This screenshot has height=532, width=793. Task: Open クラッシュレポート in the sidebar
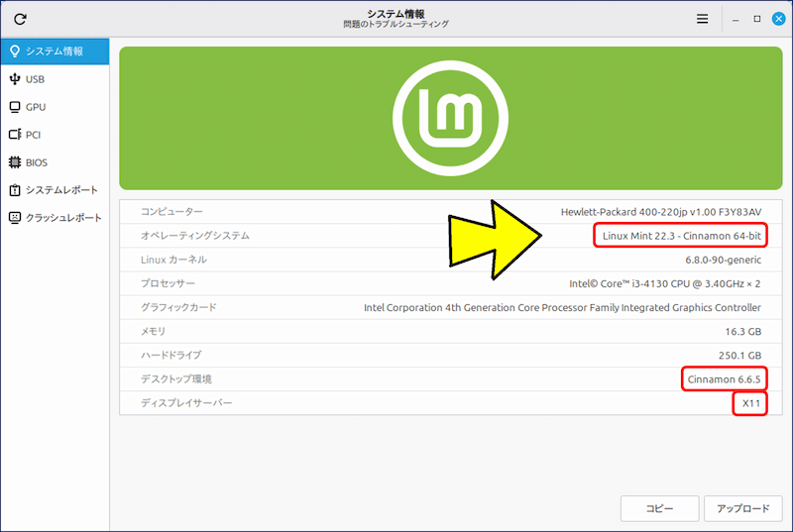click(55, 218)
